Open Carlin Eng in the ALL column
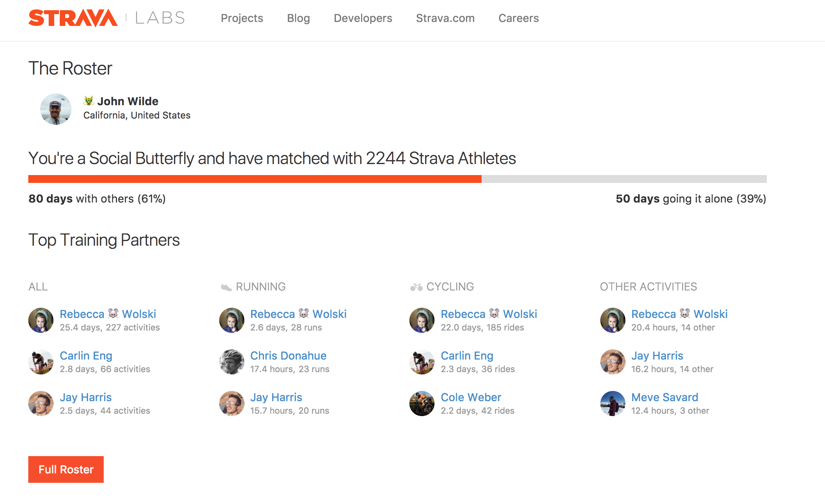825x504 pixels. 86,356
